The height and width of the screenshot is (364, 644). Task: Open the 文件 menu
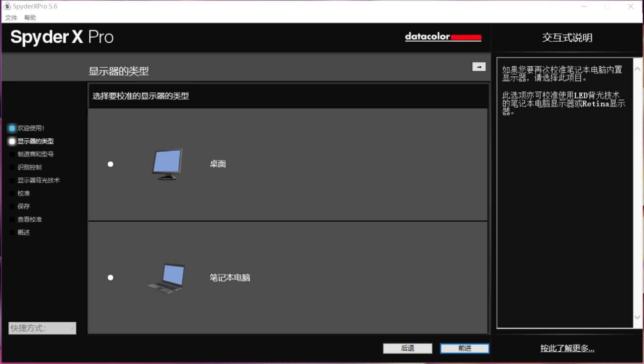point(11,18)
